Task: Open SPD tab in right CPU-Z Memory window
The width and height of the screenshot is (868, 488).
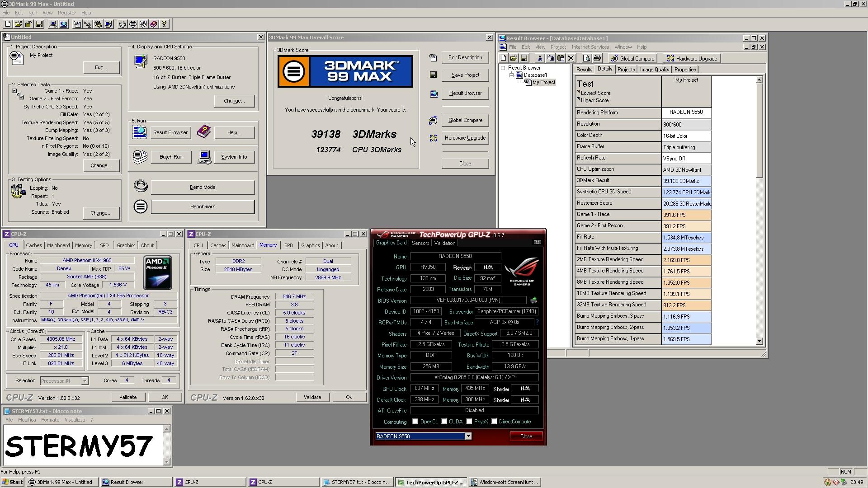Action: tap(288, 245)
